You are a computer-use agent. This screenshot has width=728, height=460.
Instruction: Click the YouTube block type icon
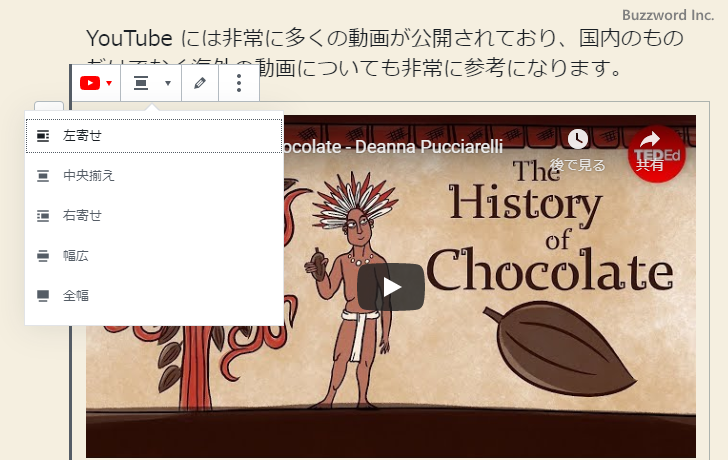[x=90, y=83]
